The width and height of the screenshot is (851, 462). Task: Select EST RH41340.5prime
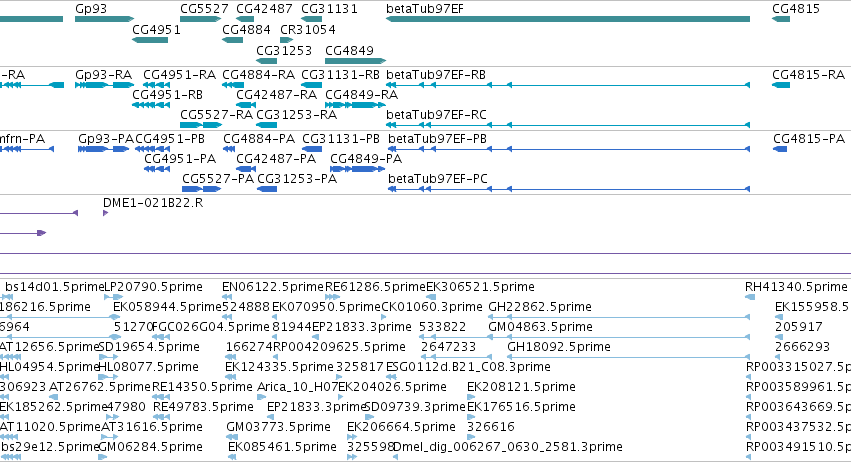pyautogui.click(x=750, y=297)
